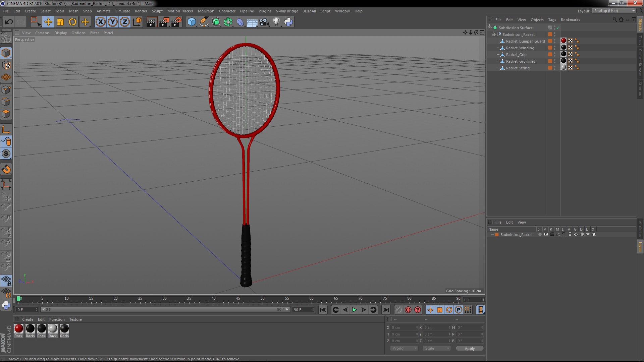Go to end of animation
This screenshot has height=362, width=644.
point(386,310)
